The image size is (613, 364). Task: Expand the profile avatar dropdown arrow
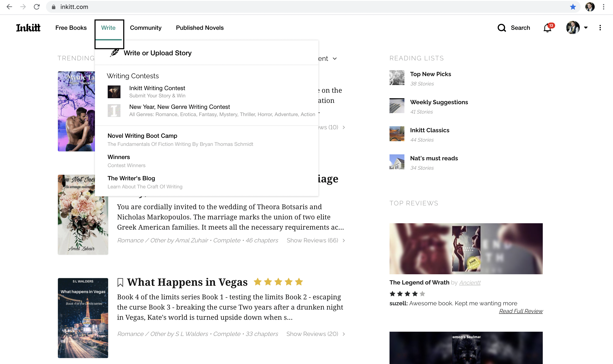click(x=586, y=28)
